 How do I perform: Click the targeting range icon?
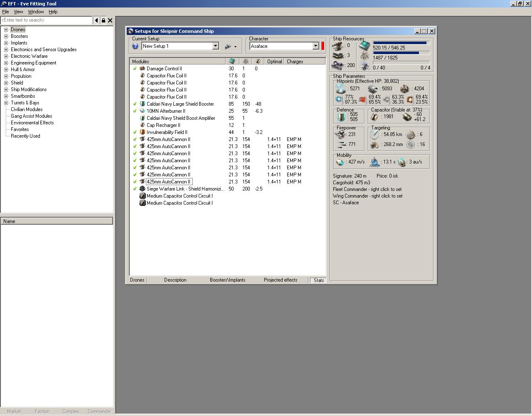(374, 134)
